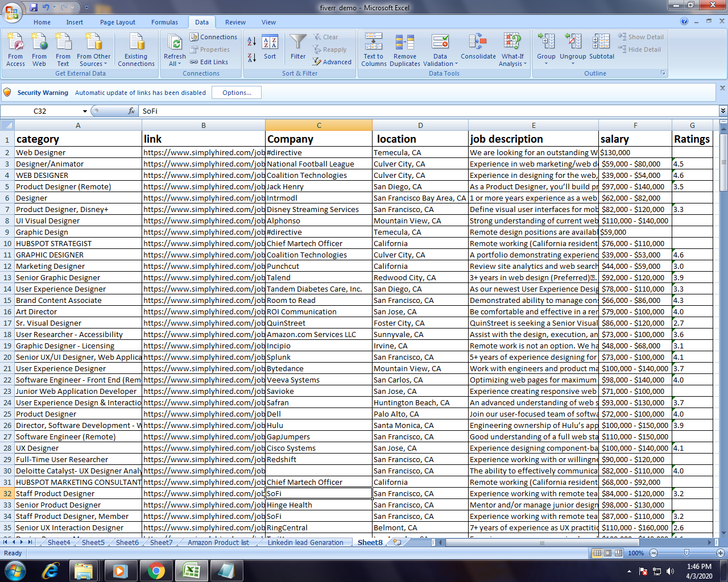Open the Name Box dropdown
Screen dimensions: 728x582
click(x=84, y=111)
